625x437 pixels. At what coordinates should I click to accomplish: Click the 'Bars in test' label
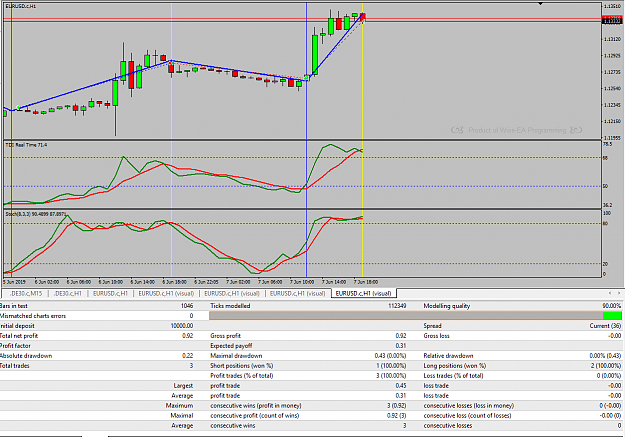(x=14, y=306)
